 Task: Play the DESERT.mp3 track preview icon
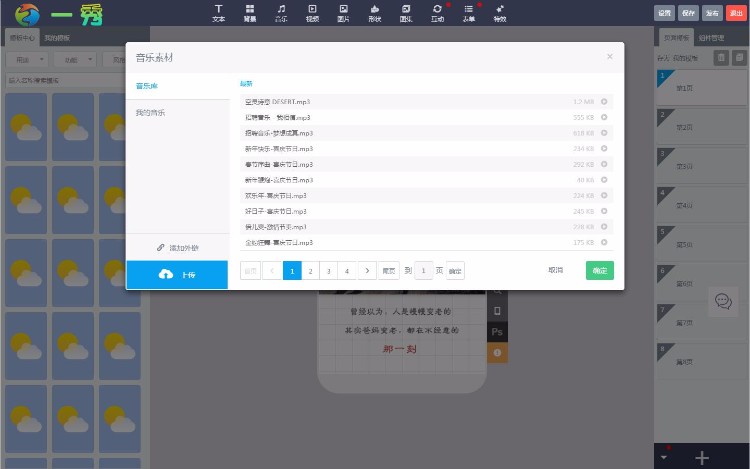tap(604, 101)
